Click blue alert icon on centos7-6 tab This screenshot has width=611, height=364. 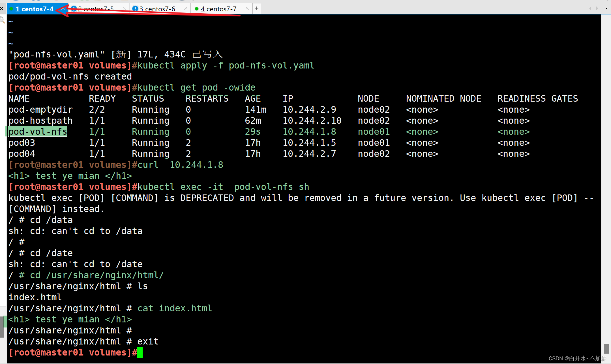[135, 9]
